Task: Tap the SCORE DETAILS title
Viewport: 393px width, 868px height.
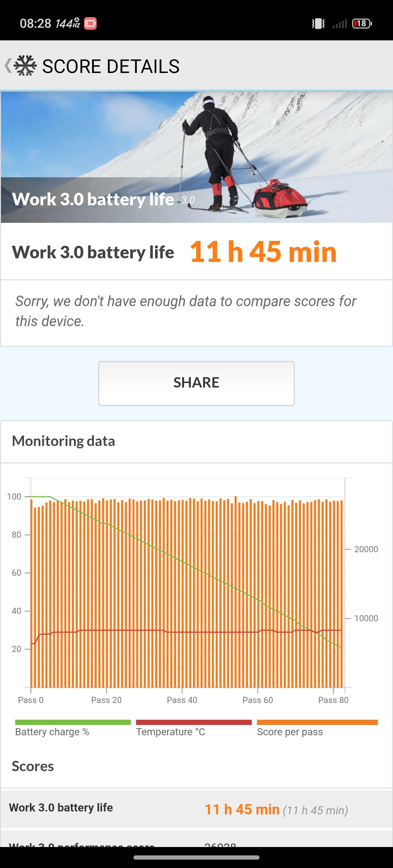Action: [x=111, y=66]
